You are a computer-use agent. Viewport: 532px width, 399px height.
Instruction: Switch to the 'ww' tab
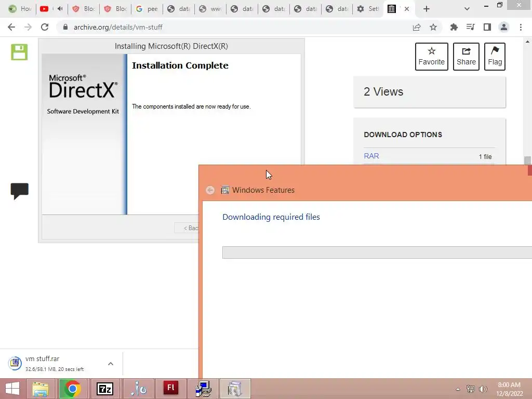tap(210, 9)
